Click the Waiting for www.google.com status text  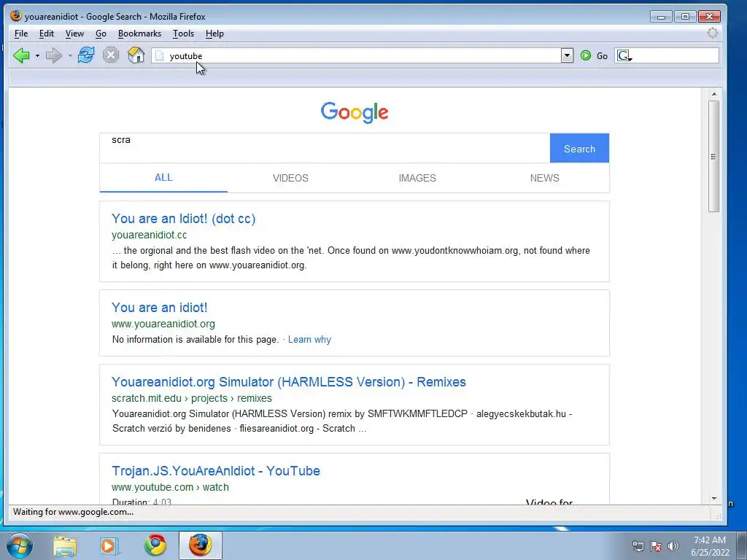tap(73, 512)
